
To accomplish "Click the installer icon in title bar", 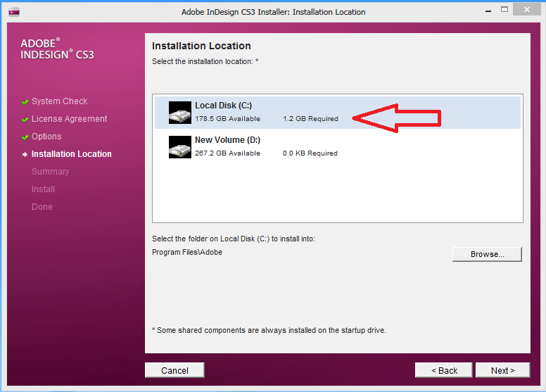I will (x=14, y=12).
